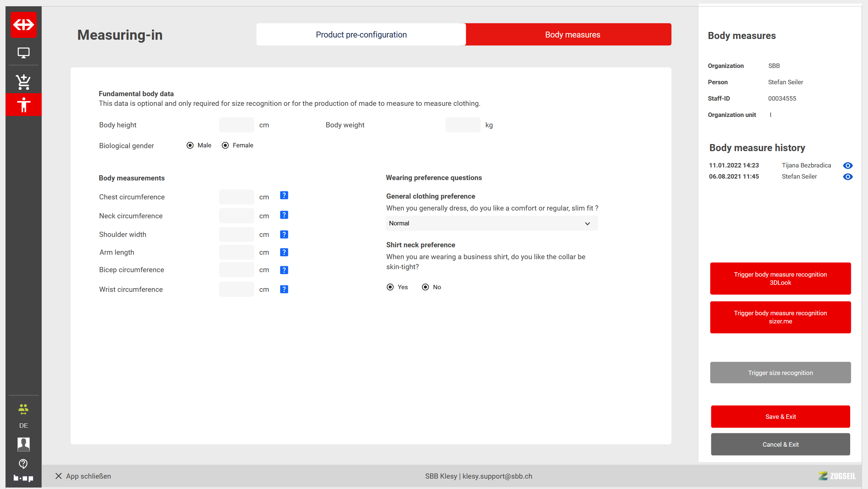Click Trigger body measure recognition 3DLook
The width and height of the screenshot is (868, 489).
tap(780, 278)
